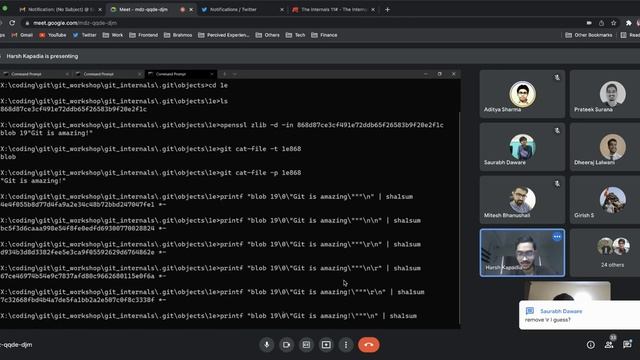Click Mitesh Bhanushali muted microphone icon
Viewport: 640px width, 360px height.
click(x=557, y=184)
